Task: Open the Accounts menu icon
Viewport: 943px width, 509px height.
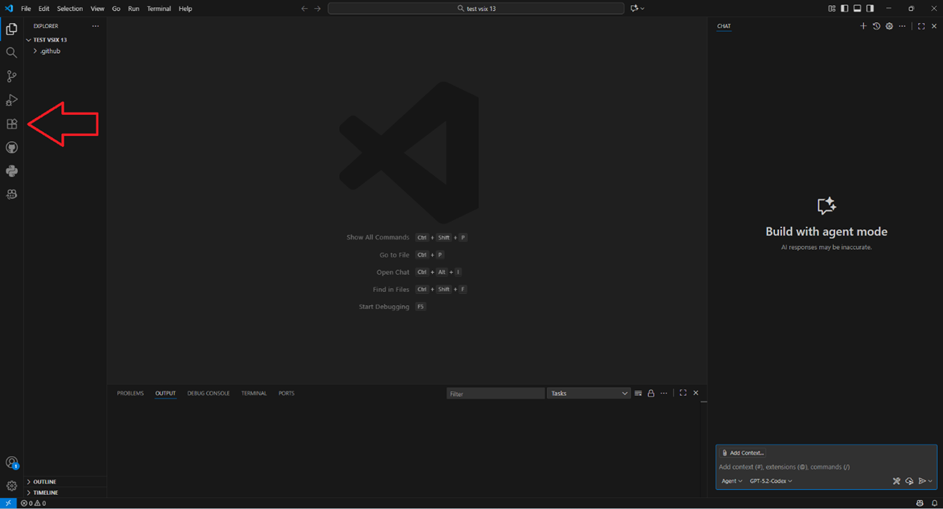Action: coord(11,462)
